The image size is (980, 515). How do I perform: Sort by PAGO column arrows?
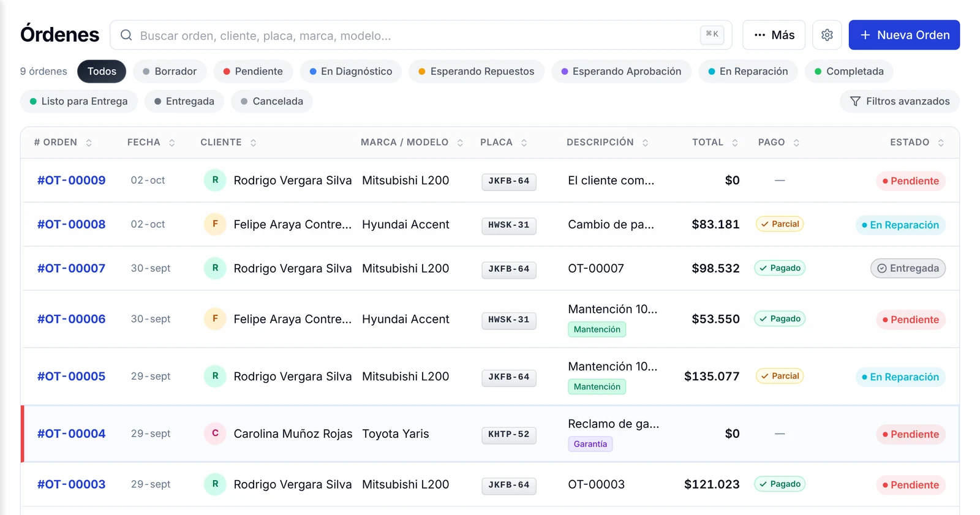coord(796,143)
